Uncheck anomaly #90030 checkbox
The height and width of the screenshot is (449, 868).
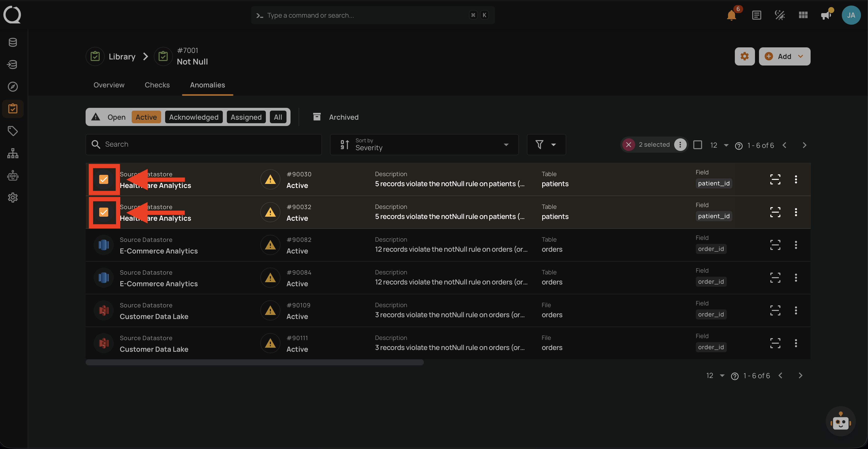104,179
